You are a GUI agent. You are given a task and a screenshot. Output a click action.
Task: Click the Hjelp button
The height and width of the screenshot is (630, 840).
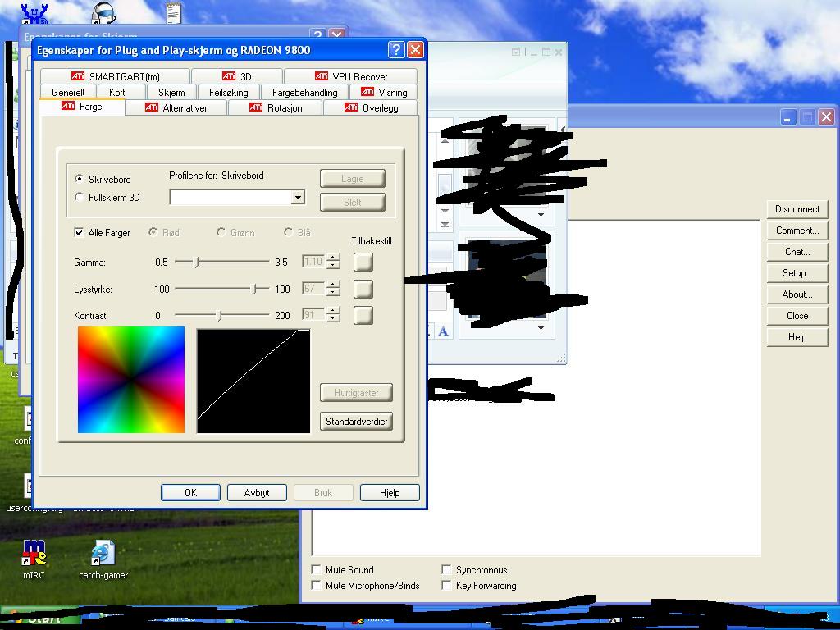pyautogui.click(x=390, y=492)
